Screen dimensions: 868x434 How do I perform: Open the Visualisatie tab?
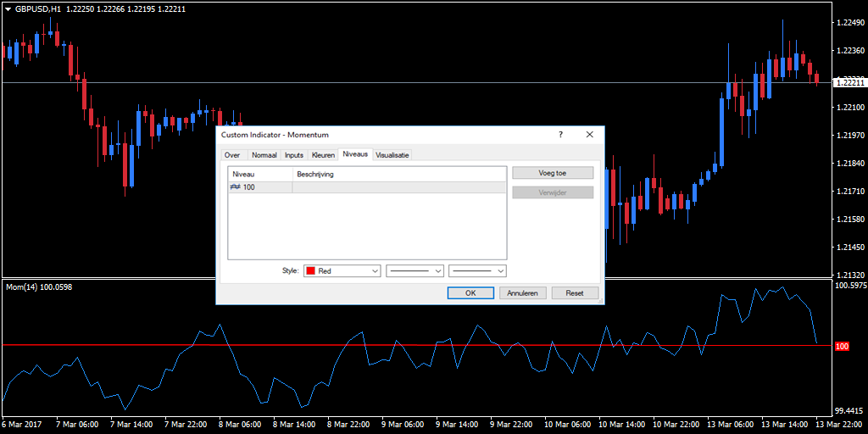(392, 155)
